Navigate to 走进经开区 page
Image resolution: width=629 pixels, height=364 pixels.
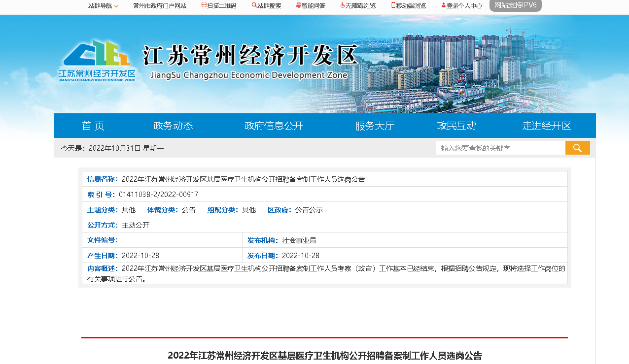point(546,126)
